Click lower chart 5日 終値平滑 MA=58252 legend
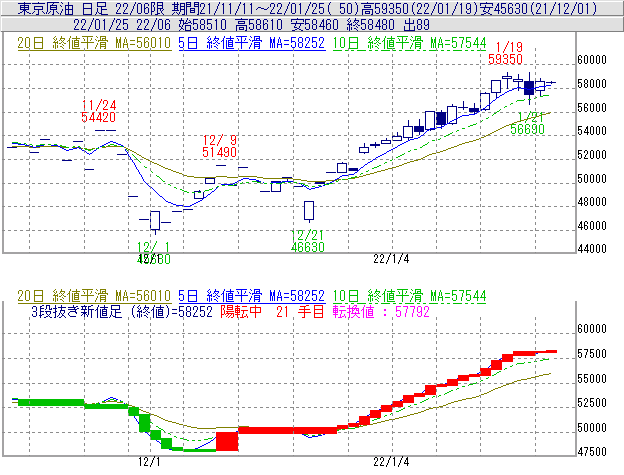This screenshot has height=475, width=624. click(252, 296)
